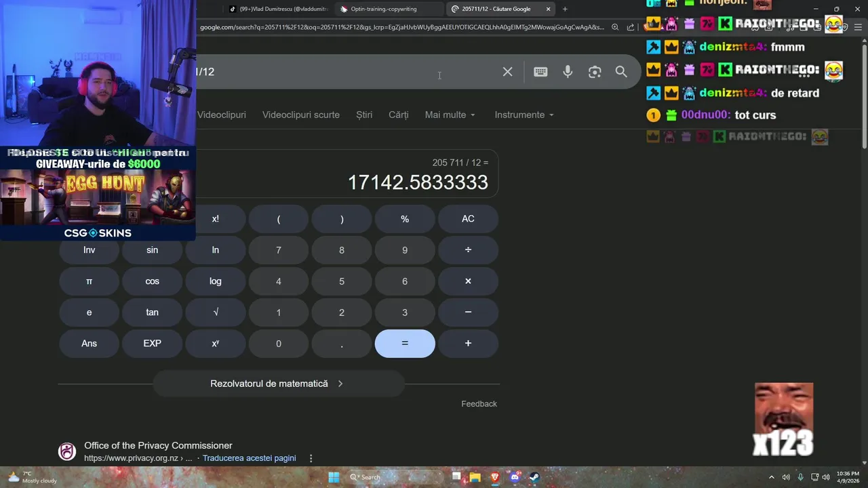Click the percent key
Viewport: 868px width, 488px height.
(x=405, y=219)
